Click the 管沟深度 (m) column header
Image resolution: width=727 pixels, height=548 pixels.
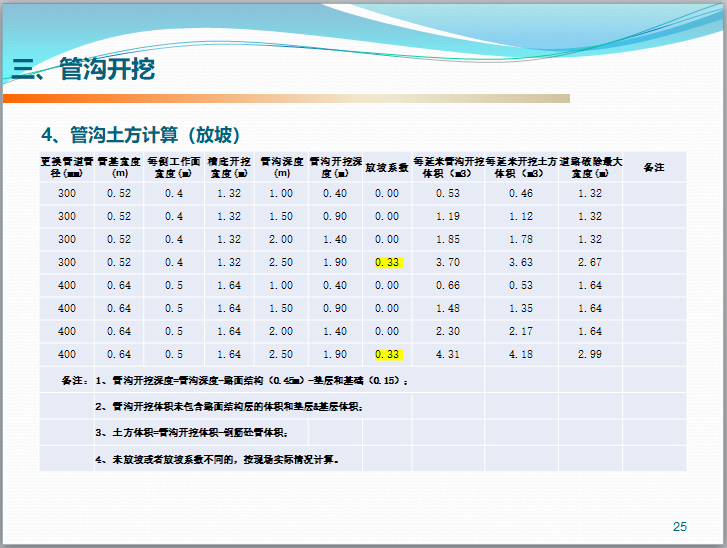[280, 167]
